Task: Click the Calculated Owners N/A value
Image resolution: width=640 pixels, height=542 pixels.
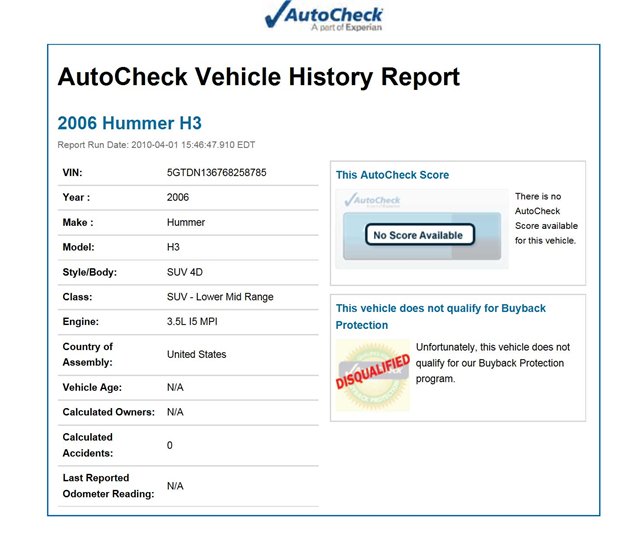Action: coord(175,412)
